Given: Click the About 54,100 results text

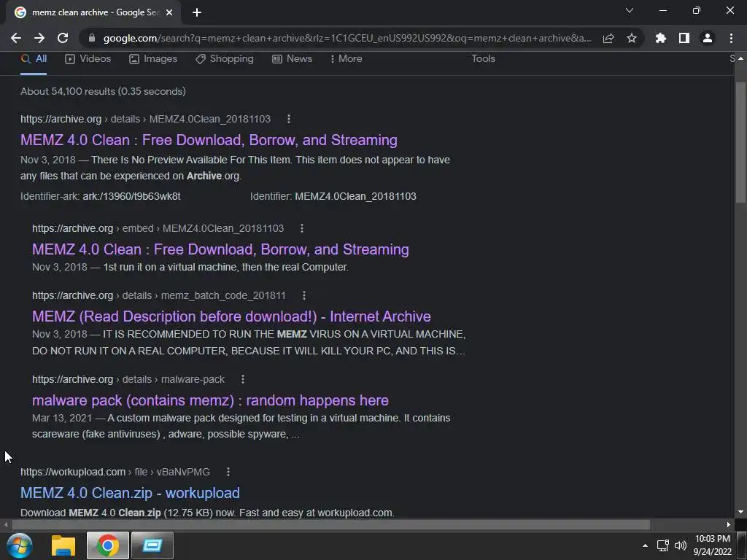Looking at the screenshot, I should click(103, 91).
